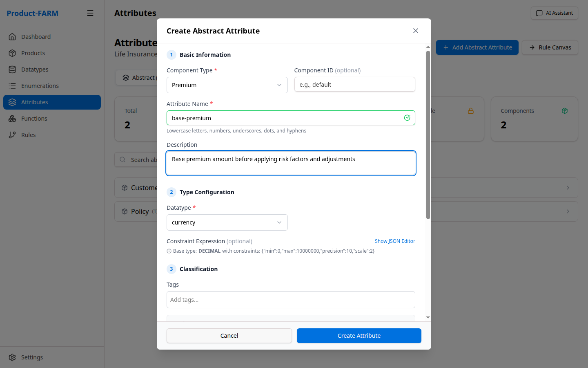
Task: Cancel the attribute creation dialog
Action: click(x=229, y=336)
